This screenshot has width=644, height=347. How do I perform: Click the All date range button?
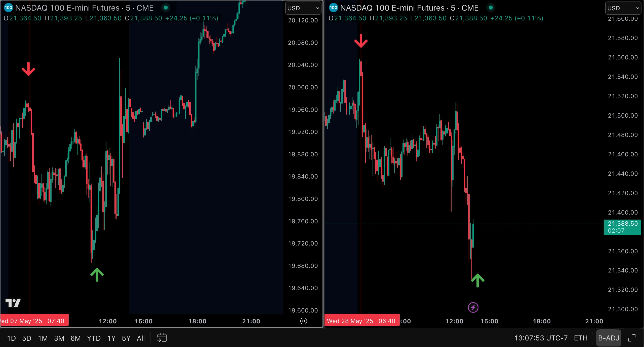[141, 338]
